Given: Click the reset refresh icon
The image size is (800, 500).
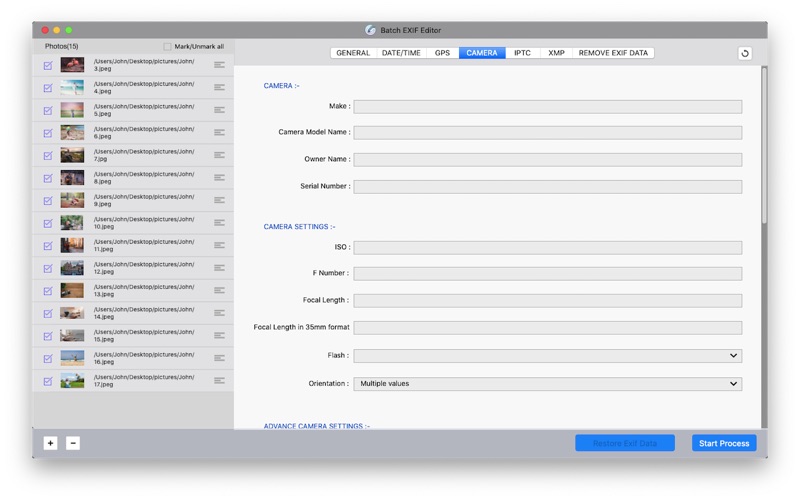Looking at the screenshot, I should click(x=744, y=53).
